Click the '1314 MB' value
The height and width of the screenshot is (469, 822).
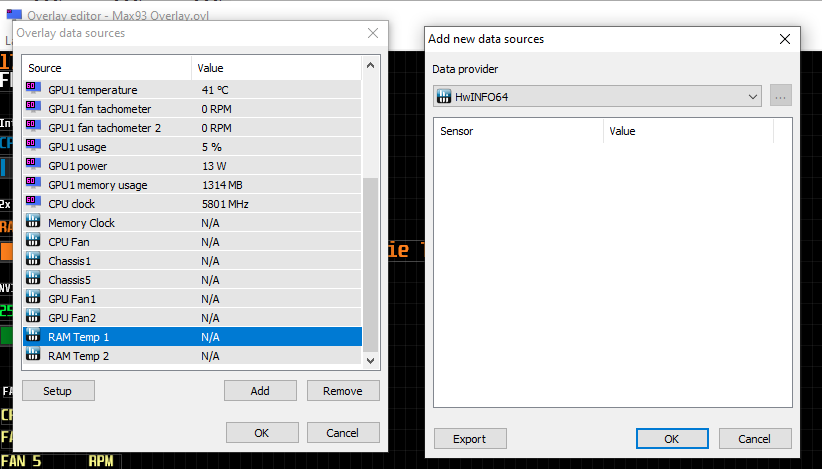click(x=222, y=185)
